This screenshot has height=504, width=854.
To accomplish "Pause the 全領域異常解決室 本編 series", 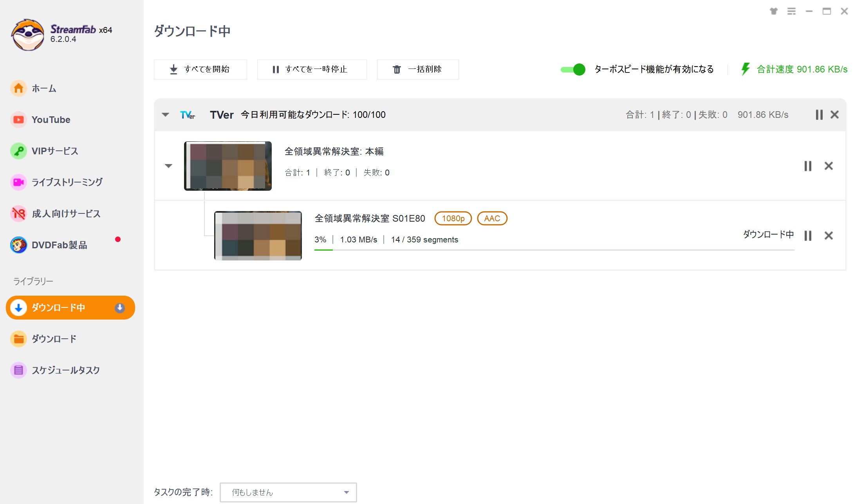I will click(x=808, y=166).
